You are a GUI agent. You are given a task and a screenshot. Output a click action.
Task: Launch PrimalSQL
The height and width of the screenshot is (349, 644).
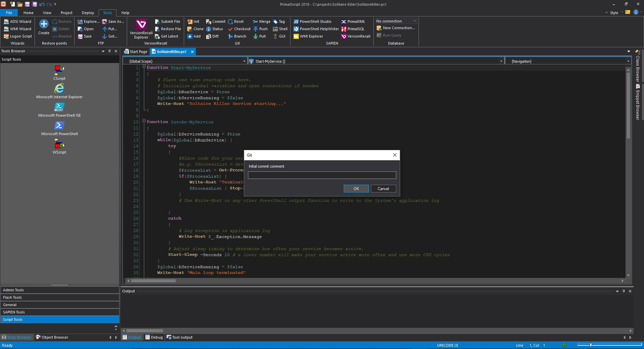click(353, 29)
